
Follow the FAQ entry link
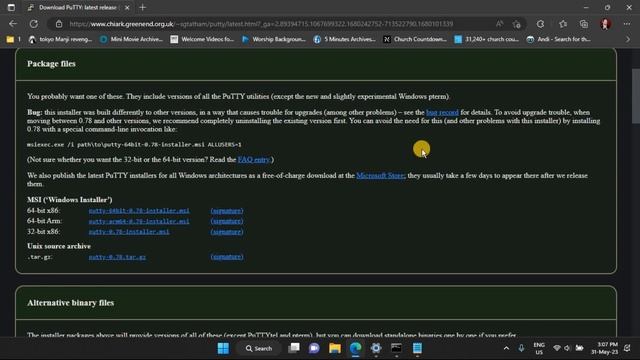pyautogui.click(x=254, y=160)
